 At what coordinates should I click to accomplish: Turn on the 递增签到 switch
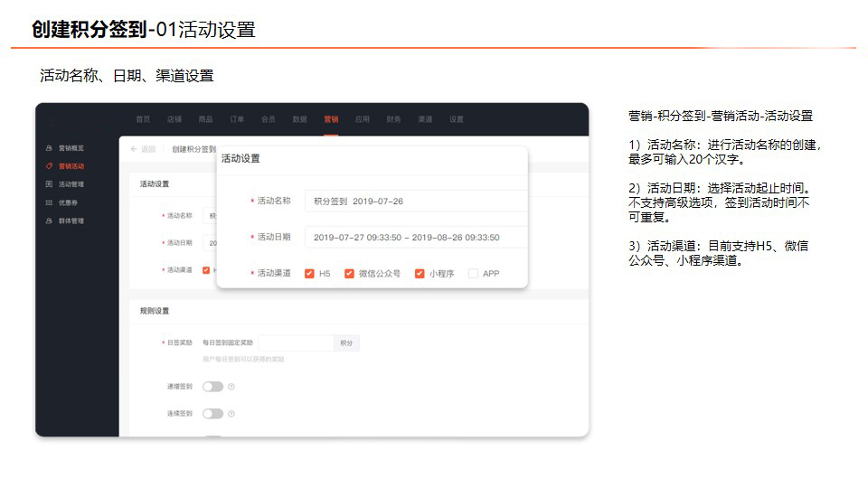[212, 387]
